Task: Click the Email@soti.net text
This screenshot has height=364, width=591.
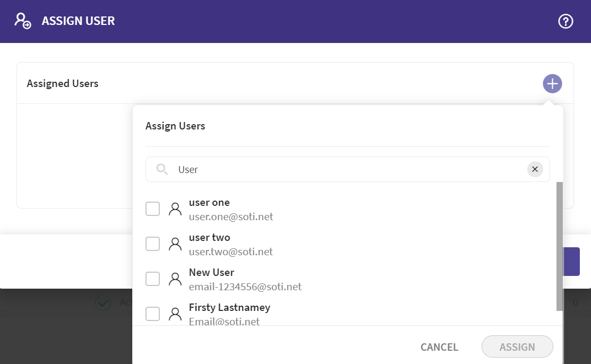Action: pyautogui.click(x=224, y=322)
